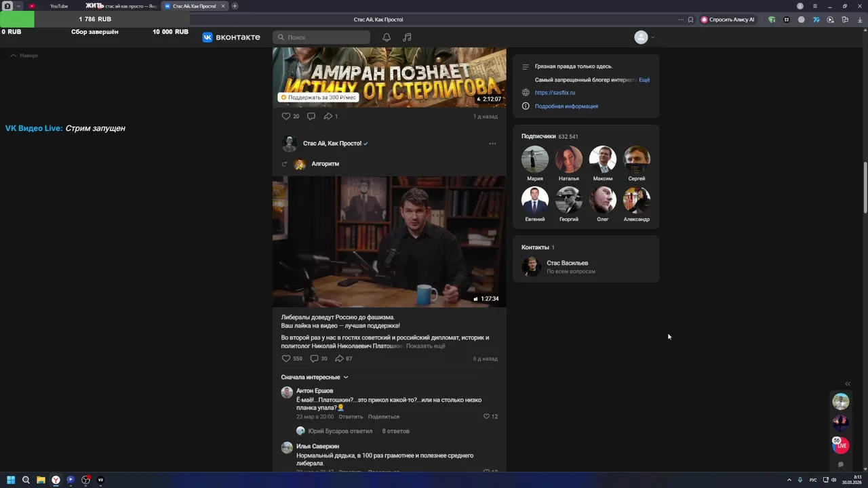The width and height of the screenshot is (868, 488).
Task: Open OBS Studio taskbar icon
Action: tap(85, 480)
